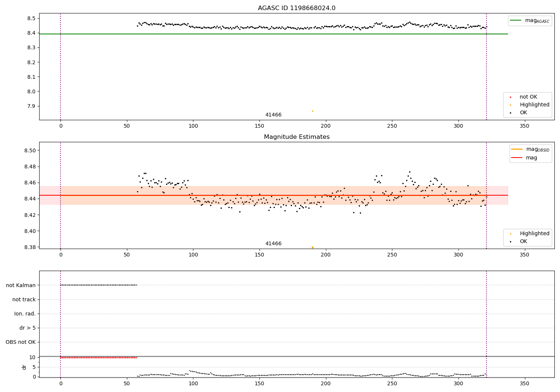
Task: Click the '41466' label in the top plot
Action: point(273,115)
